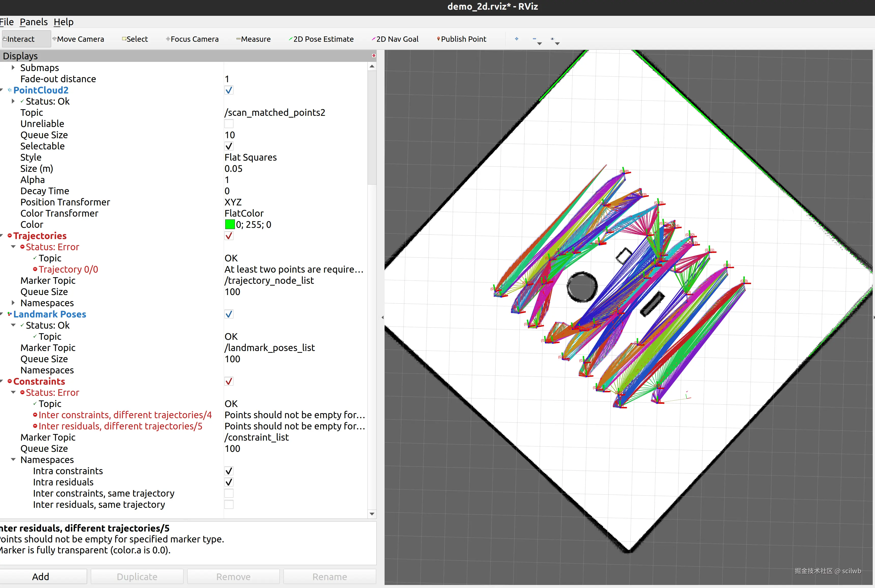
Task: Collapse the Constraints Status: Error node
Action: (13, 392)
